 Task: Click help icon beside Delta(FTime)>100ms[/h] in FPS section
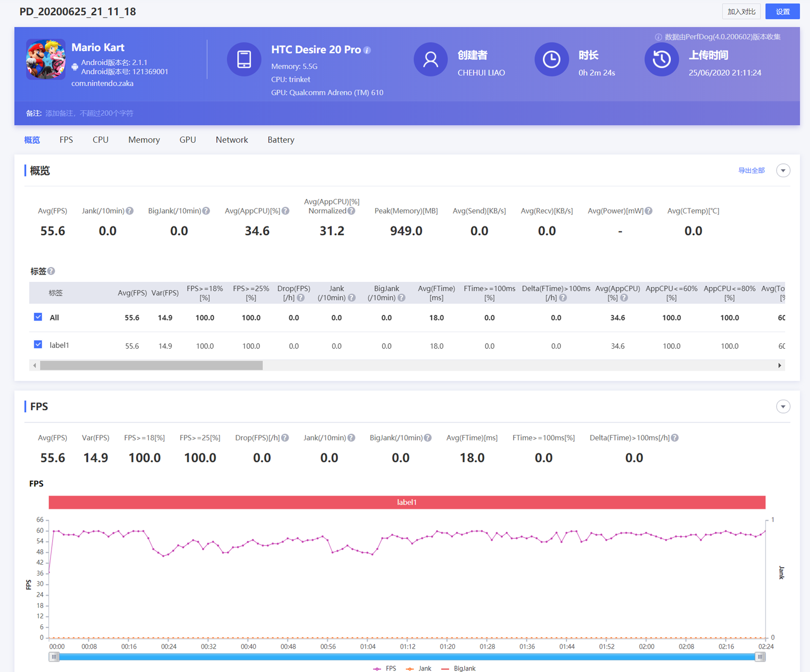click(x=675, y=438)
